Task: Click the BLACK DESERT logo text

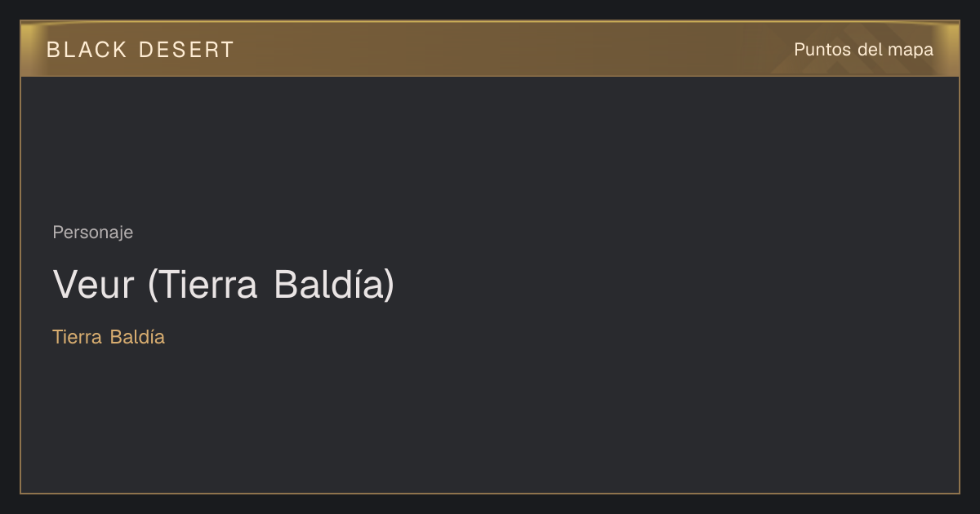Action: (x=140, y=50)
